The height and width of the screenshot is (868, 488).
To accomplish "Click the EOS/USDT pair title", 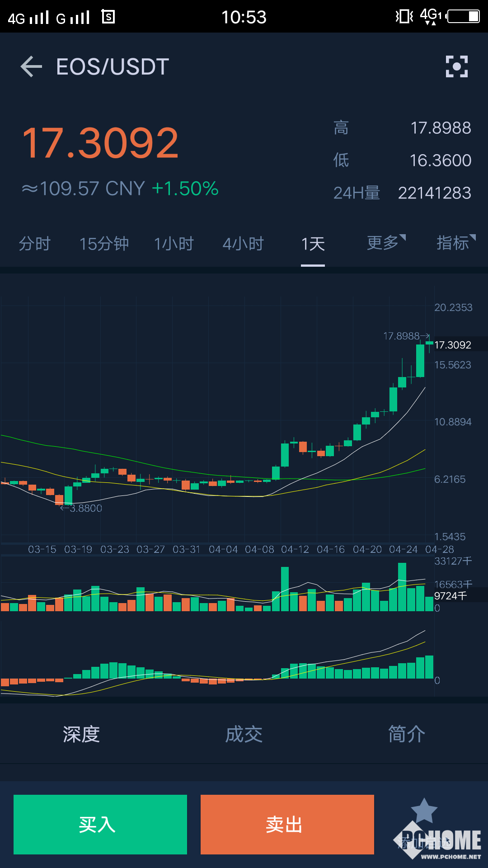I will pos(113,67).
